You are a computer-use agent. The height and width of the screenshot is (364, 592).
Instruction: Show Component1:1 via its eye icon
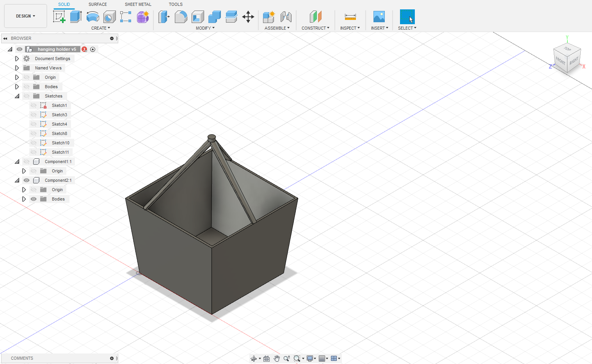pyautogui.click(x=27, y=162)
